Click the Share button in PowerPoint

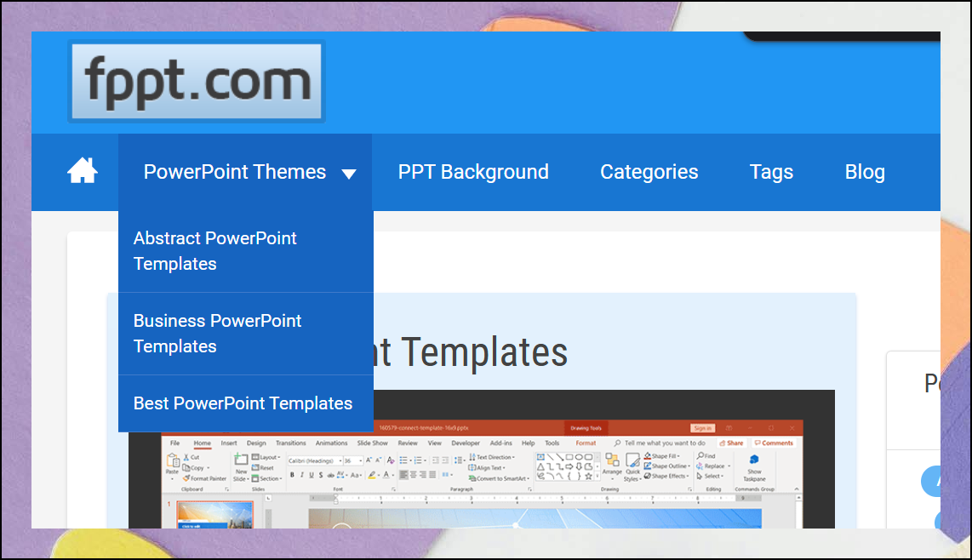pyautogui.click(x=731, y=443)
